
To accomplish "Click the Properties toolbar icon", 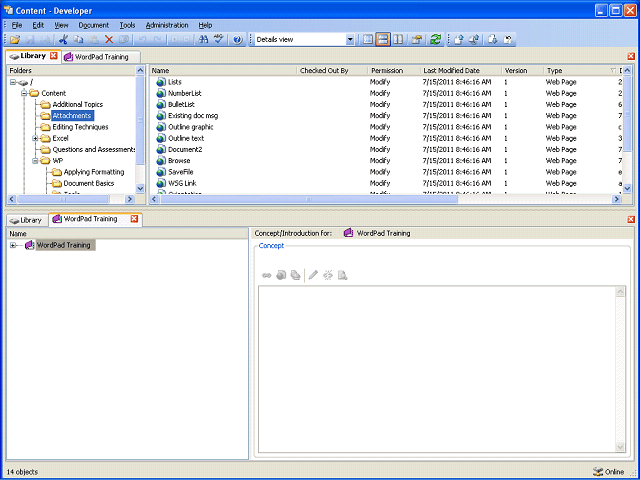I will tap(417, 40).
